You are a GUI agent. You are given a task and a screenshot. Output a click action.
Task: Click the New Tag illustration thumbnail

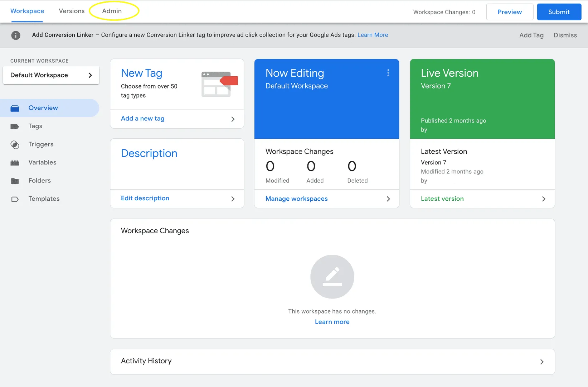coord(219,84)
